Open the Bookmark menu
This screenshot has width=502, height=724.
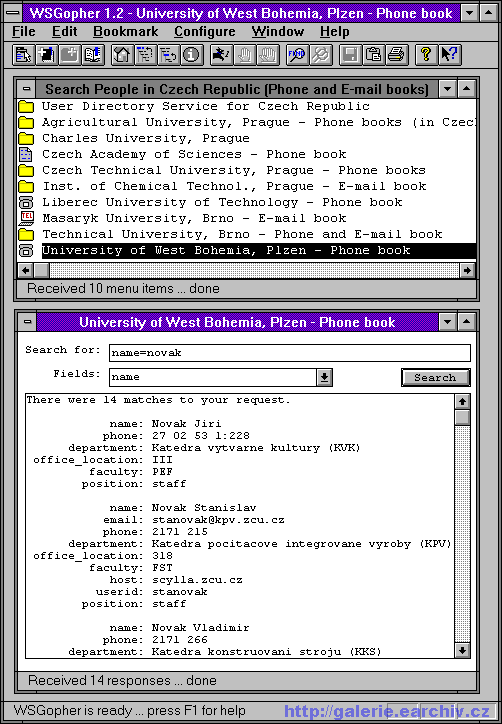pyautogui.click(x=126, y=32)
